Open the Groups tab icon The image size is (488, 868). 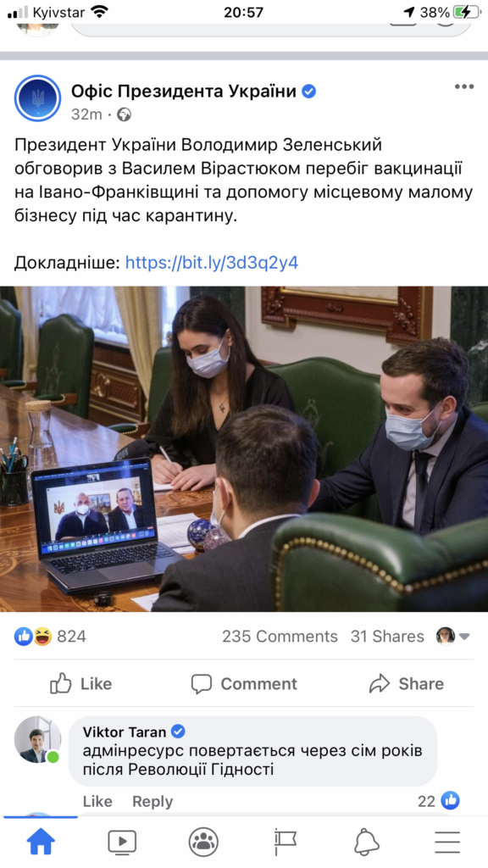coord(203,842)
